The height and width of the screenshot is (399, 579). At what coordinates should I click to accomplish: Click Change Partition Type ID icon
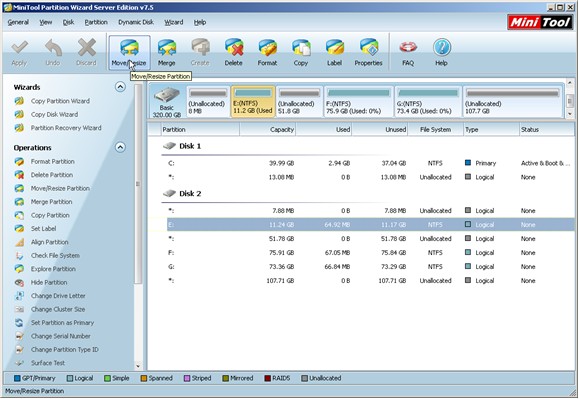19,350
